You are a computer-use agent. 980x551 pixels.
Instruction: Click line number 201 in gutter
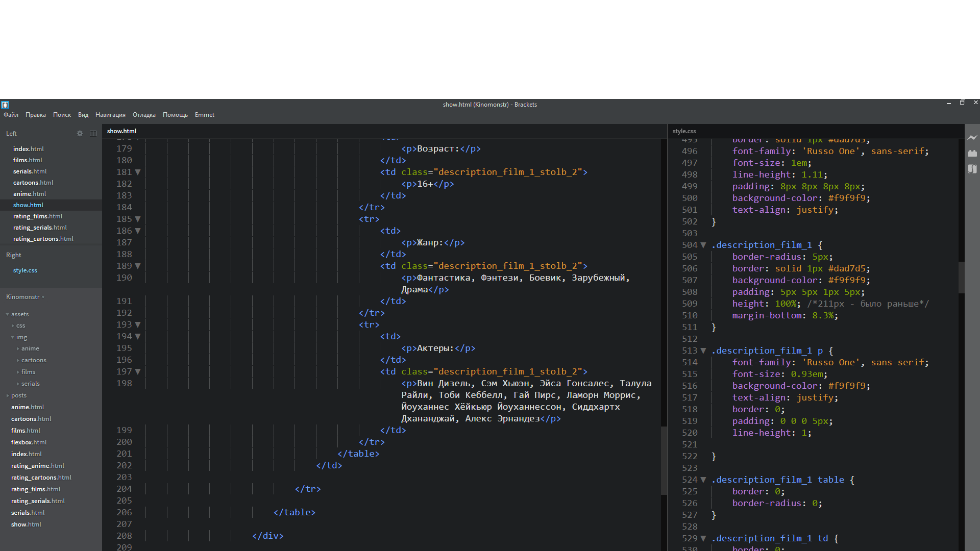tap(124, 454)
